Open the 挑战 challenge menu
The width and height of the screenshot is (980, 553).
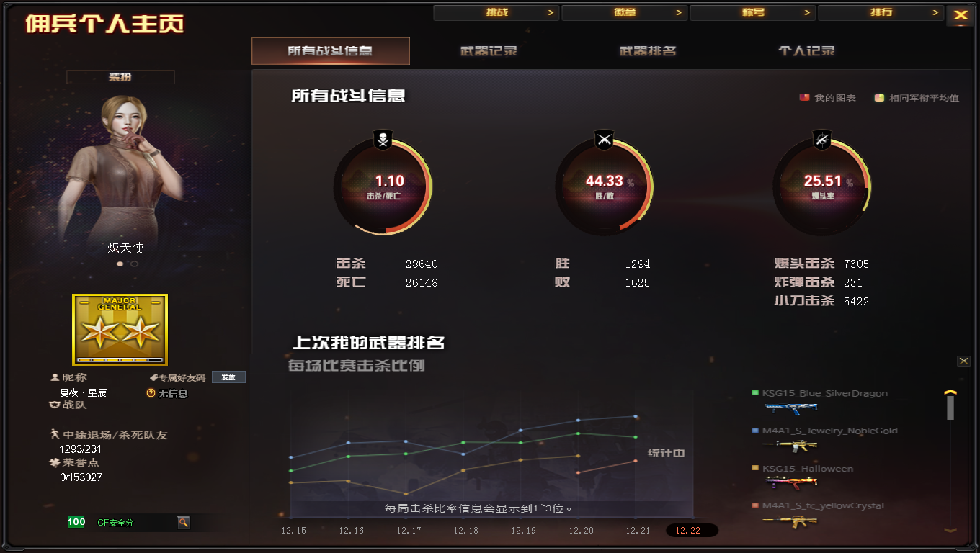pyautogui.click(x=496, y=12)
